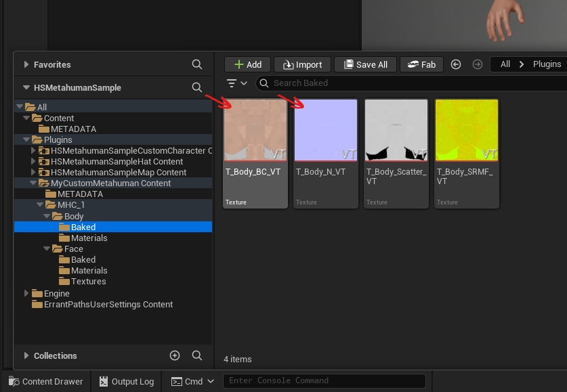
Task: Open the Cmd dropdown
Action: 192,382
